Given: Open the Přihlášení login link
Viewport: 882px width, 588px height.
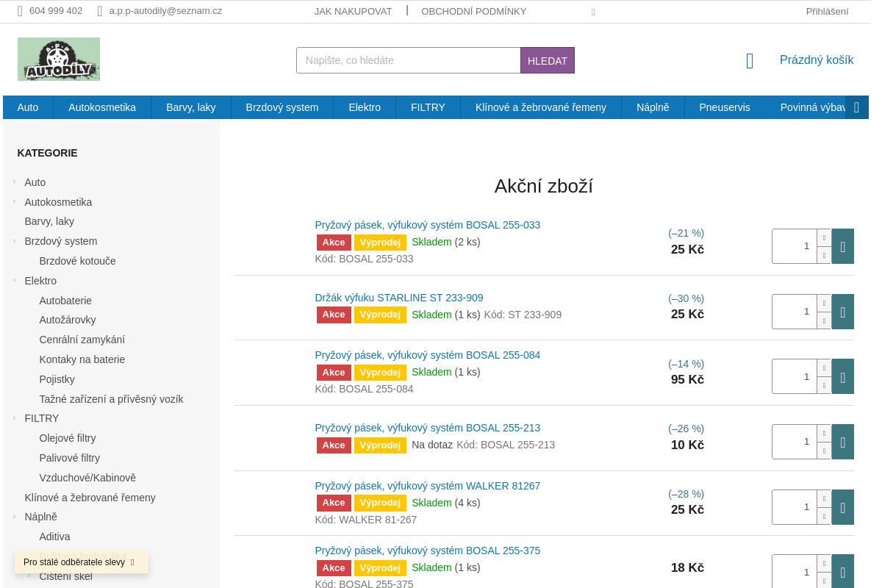Looking at the screenshot, I should [827, 11].
